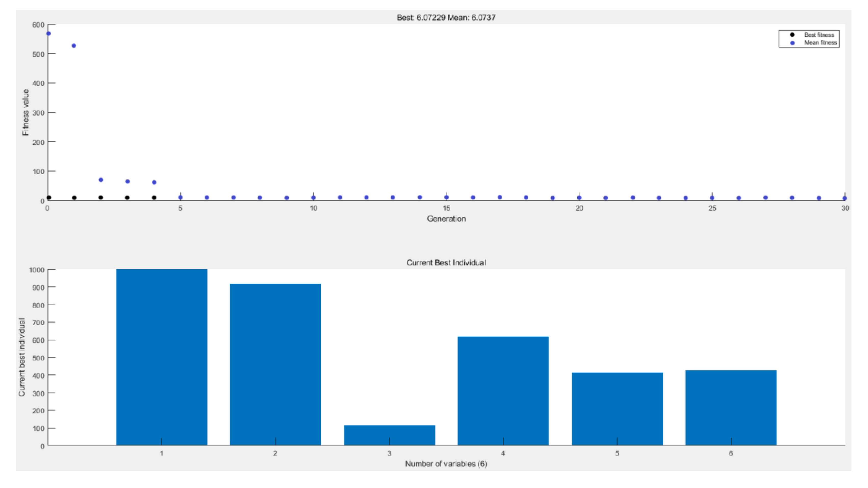Viewport: 868px width, 488px height.
Task: Click the mean fitness dot at generation 0
Action: (48, 34)
